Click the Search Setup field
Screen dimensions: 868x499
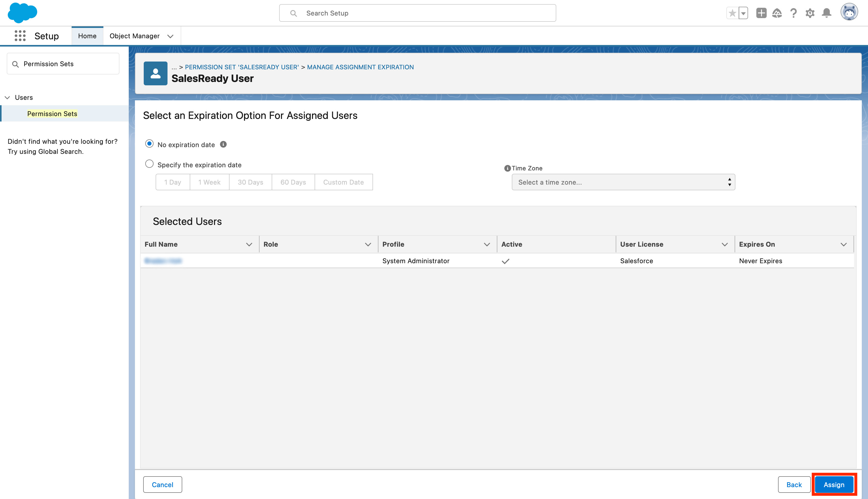coord(417,13)
